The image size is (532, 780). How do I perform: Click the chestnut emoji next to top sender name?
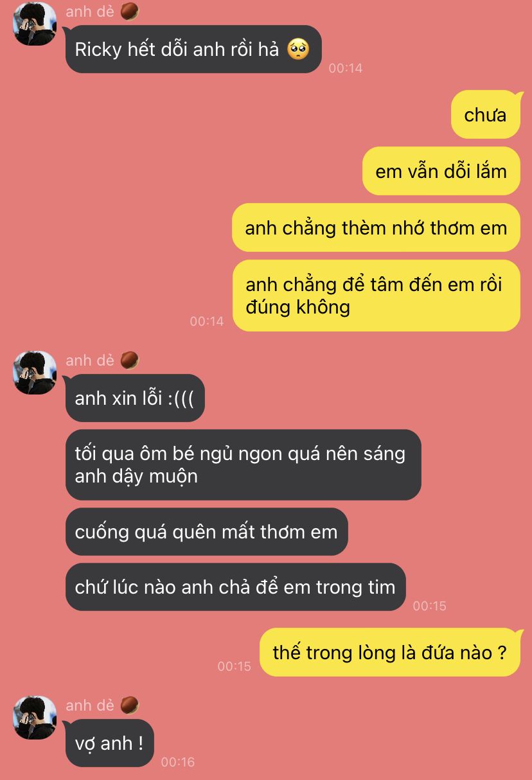click(x=130, y=12)
